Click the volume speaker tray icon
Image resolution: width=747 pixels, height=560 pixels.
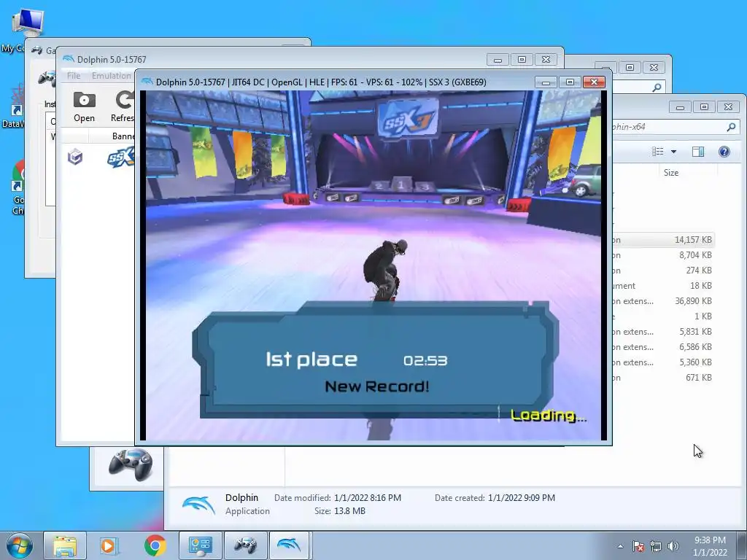pyautogui.click(x=673, y=546)
